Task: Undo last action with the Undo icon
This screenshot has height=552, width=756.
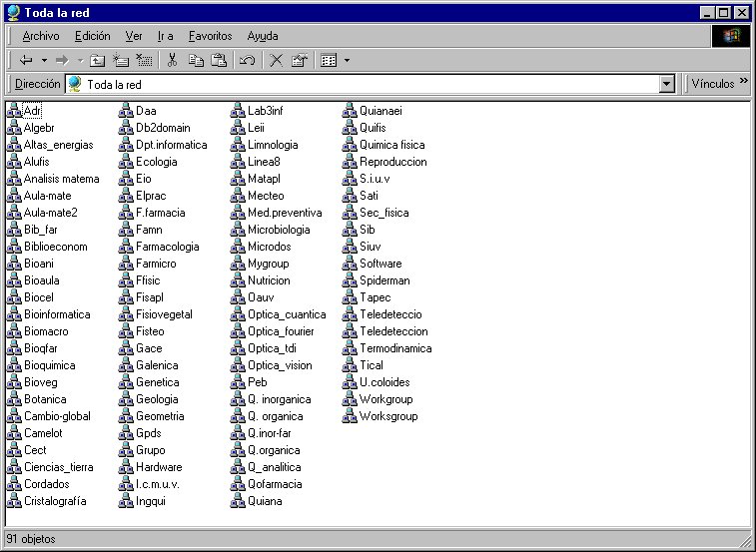Action: [x=248, y=60]
